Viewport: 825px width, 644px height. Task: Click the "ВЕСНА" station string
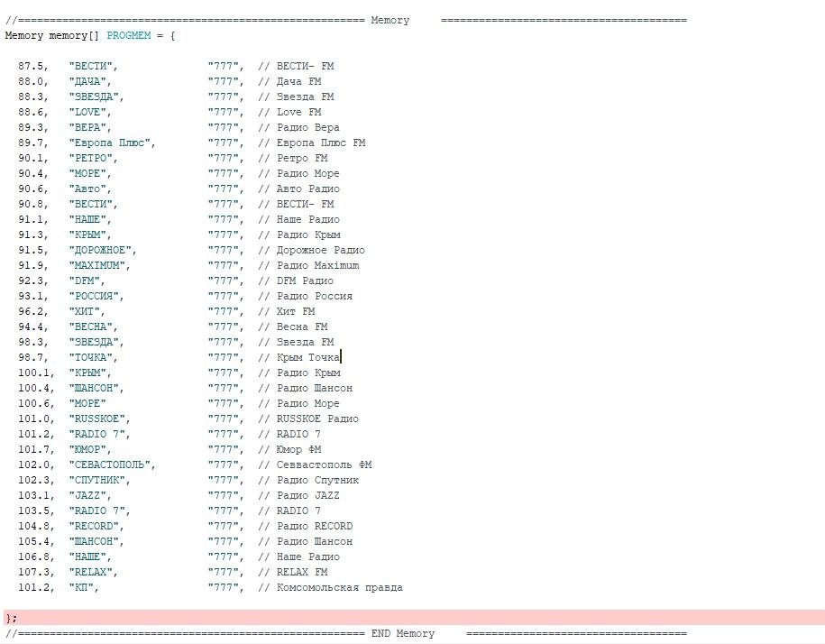coord(93,327)
